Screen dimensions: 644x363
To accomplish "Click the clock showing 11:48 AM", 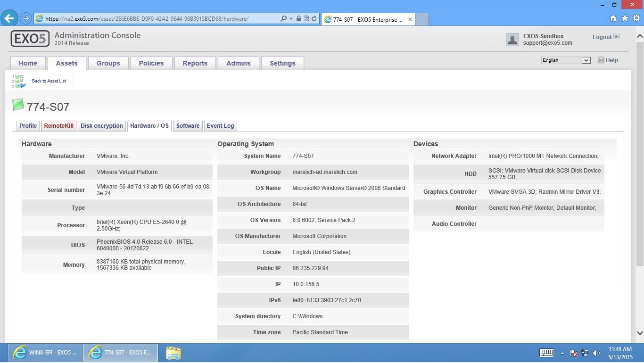I will click(x=620, y=349).
